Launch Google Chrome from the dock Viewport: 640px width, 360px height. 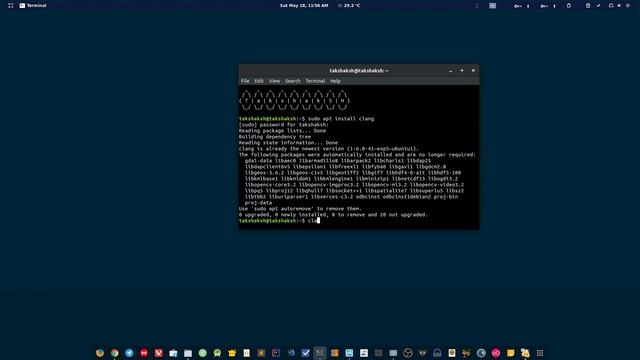click(x=115, y=353)
